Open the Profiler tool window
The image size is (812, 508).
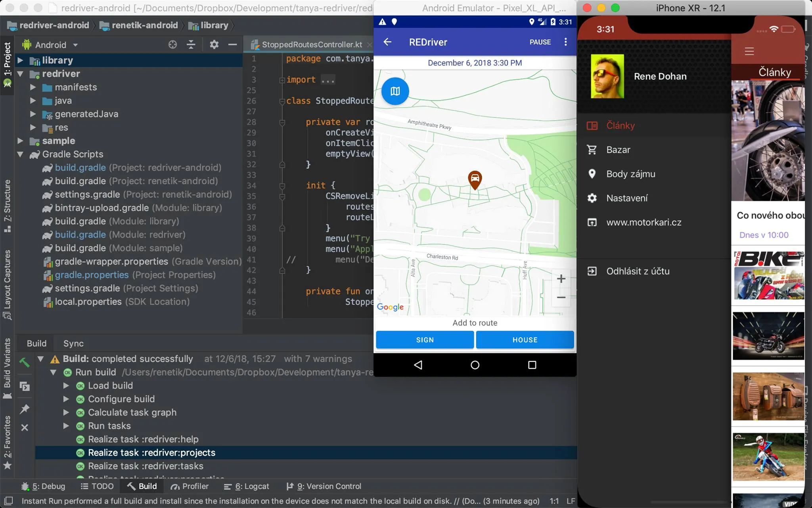point(190,486)
